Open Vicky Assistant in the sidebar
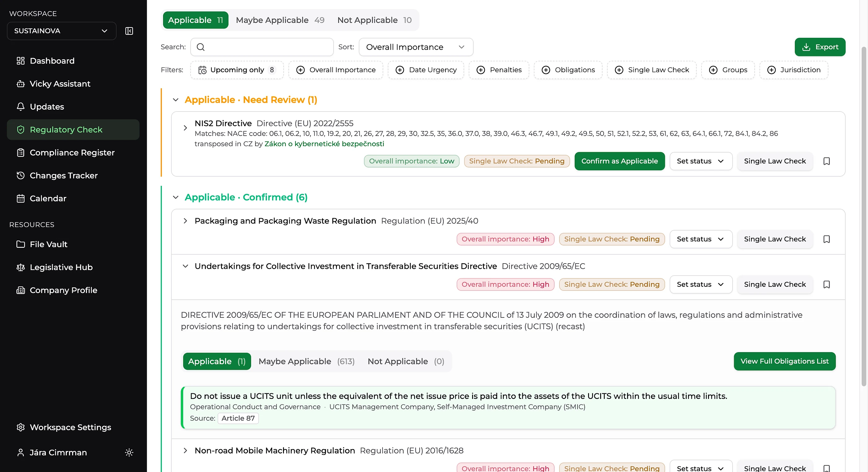 (x=73, y=84)
